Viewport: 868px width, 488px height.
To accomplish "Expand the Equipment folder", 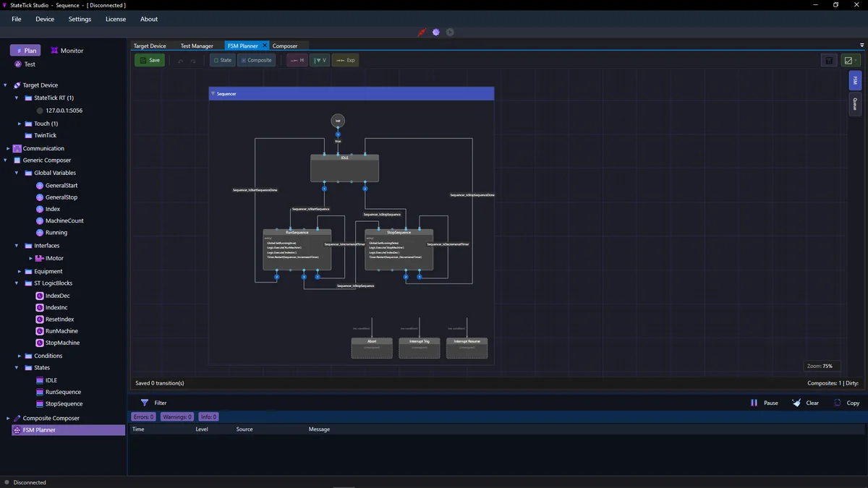I will click(x=20, y=271).
